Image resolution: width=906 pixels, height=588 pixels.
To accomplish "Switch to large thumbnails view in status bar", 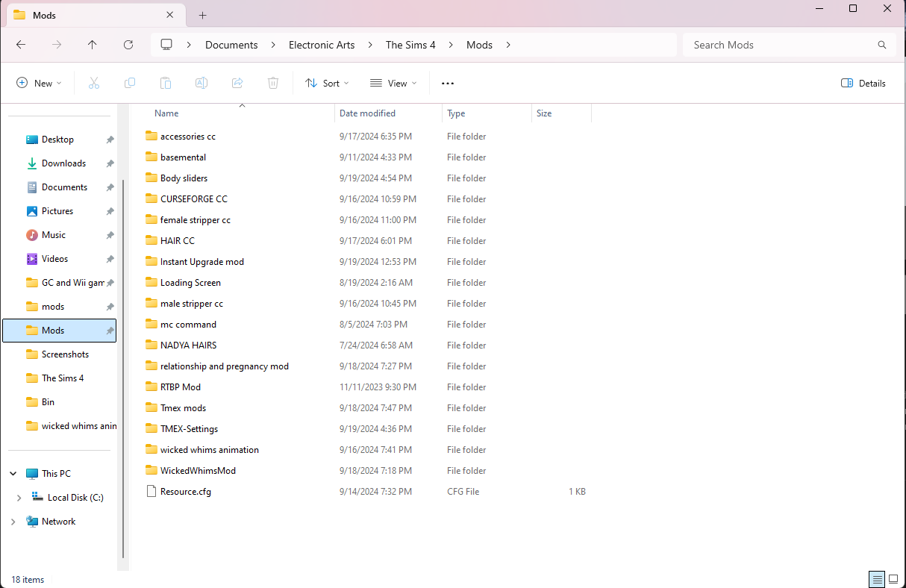I will [x=893, y=579].
